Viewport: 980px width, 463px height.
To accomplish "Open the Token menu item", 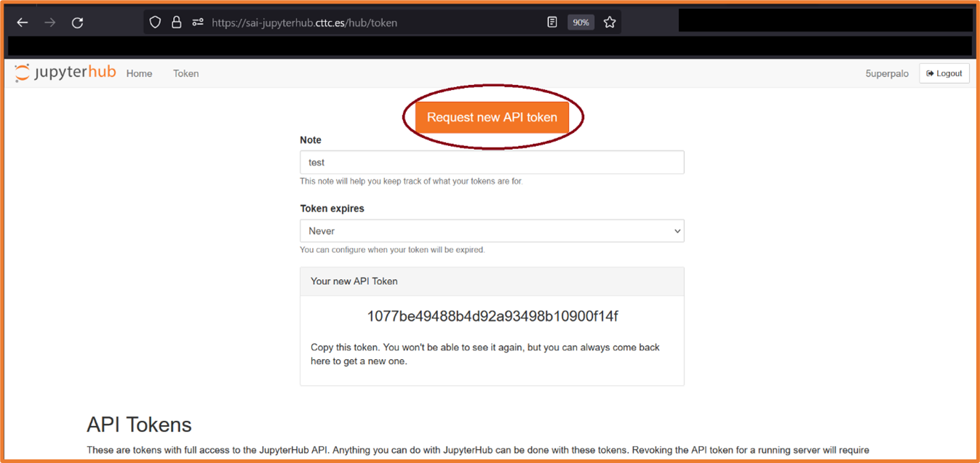I will [186, 73].
